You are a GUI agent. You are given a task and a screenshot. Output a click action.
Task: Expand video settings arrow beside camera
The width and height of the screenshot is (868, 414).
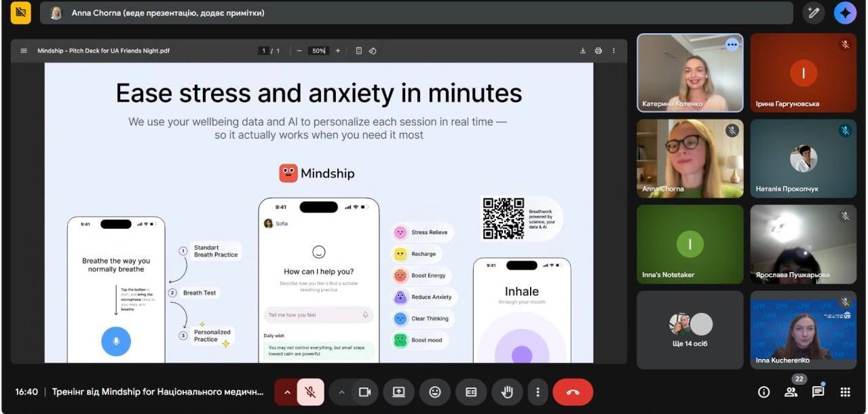click(x=341, y=392)
